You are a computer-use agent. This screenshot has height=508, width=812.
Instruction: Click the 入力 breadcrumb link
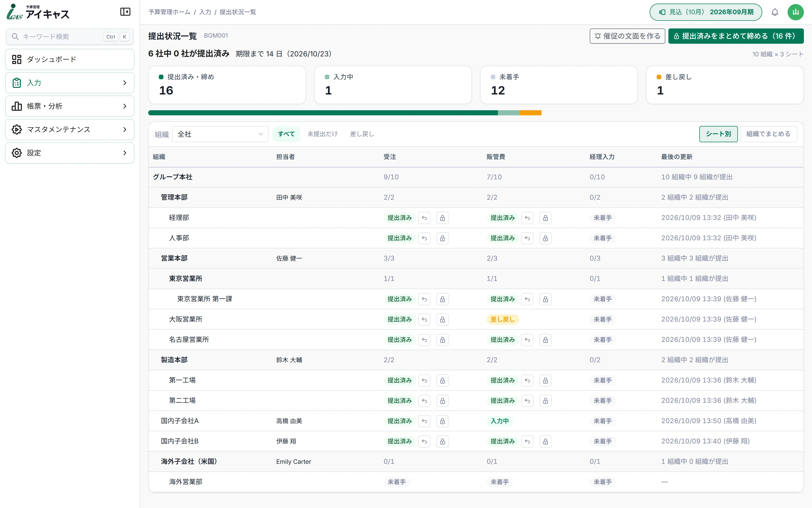pos(205,12)
